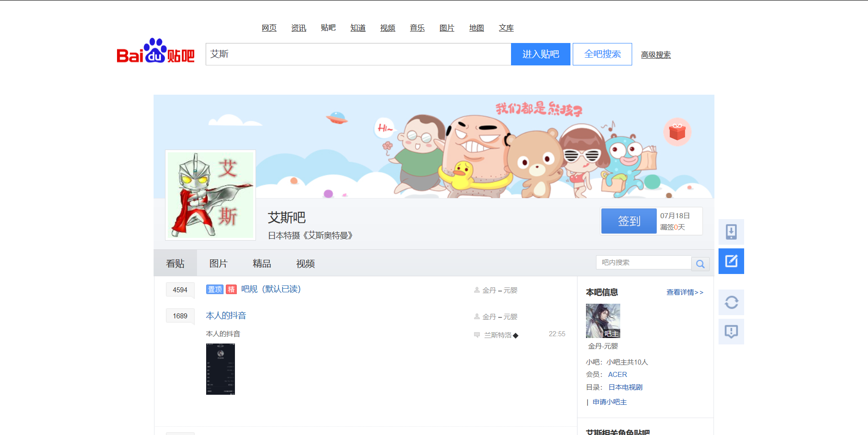
Task: Open 资讯 in the top navigation
Action: pos(299,28)
